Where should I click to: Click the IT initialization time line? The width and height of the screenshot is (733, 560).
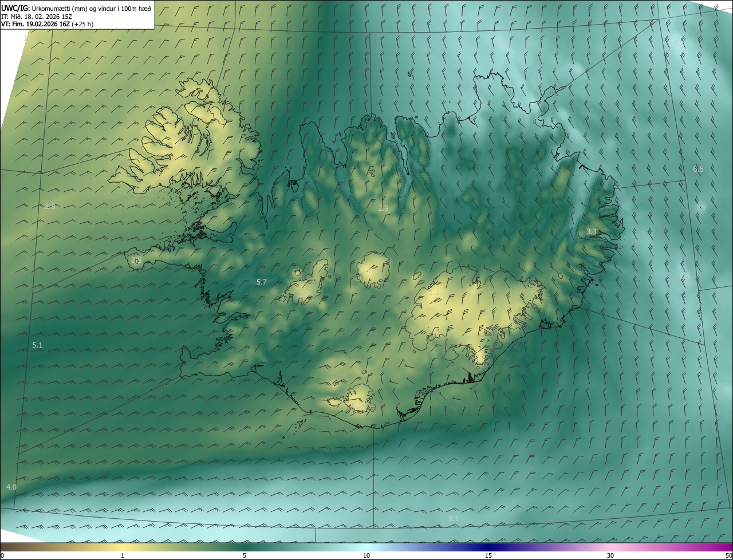click(x=36, y=16)
